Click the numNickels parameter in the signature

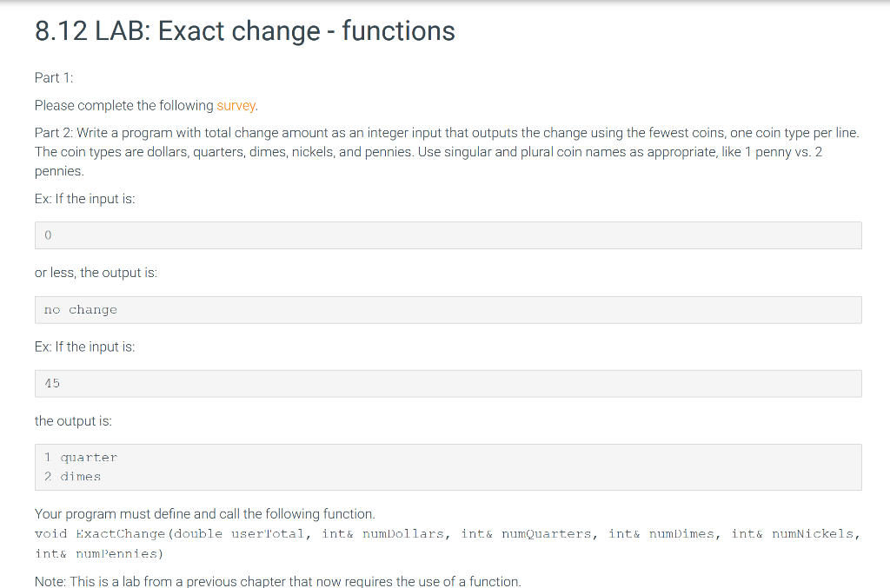(813, 534)
